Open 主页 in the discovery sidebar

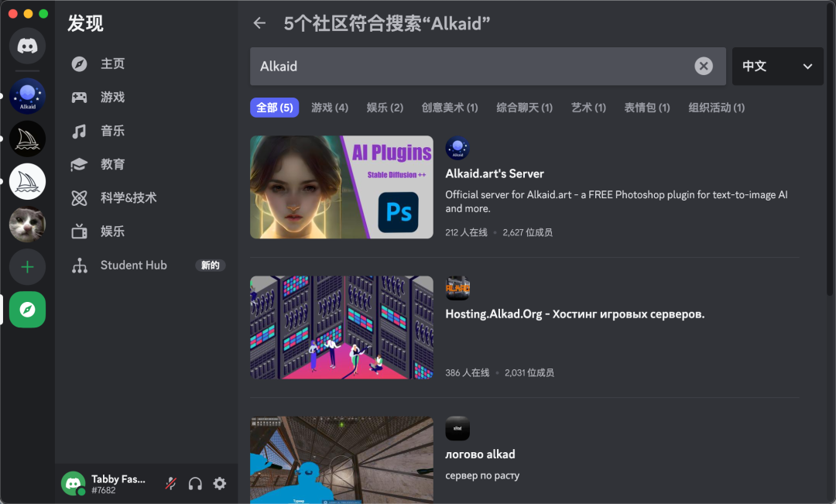click(x=146, y=64)
